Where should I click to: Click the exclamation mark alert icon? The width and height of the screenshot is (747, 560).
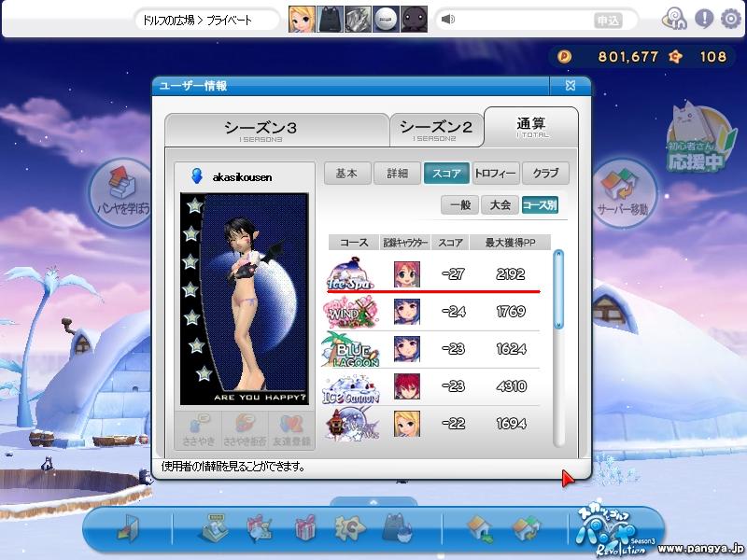[704, 19]
